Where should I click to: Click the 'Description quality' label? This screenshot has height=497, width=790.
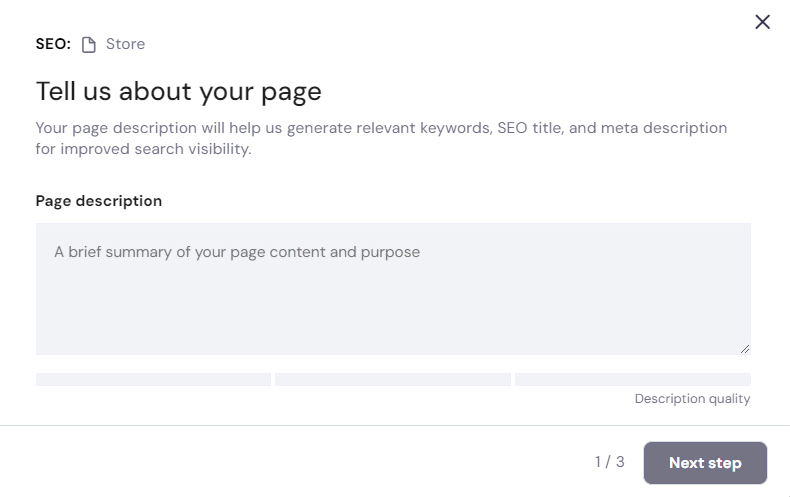692,399
